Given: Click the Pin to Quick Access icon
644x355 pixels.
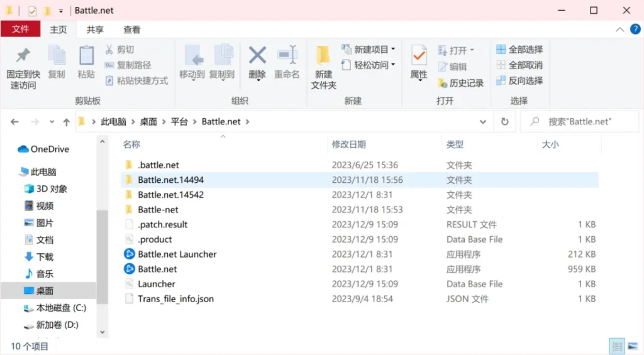Looking at the screenshot, I should (23, 56).
